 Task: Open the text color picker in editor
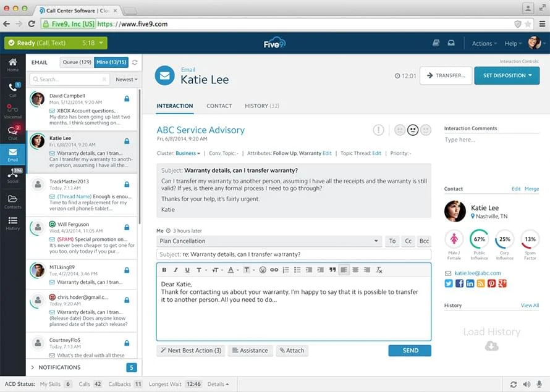click(x=232, y=270)
